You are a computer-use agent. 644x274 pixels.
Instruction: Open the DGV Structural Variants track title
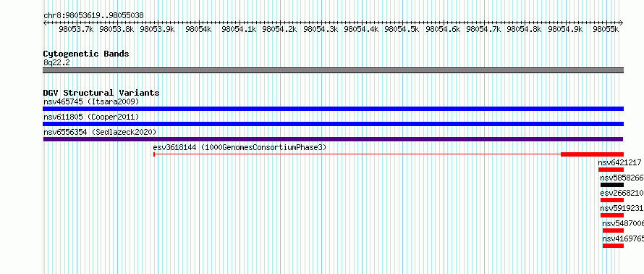tap(101, 93)
